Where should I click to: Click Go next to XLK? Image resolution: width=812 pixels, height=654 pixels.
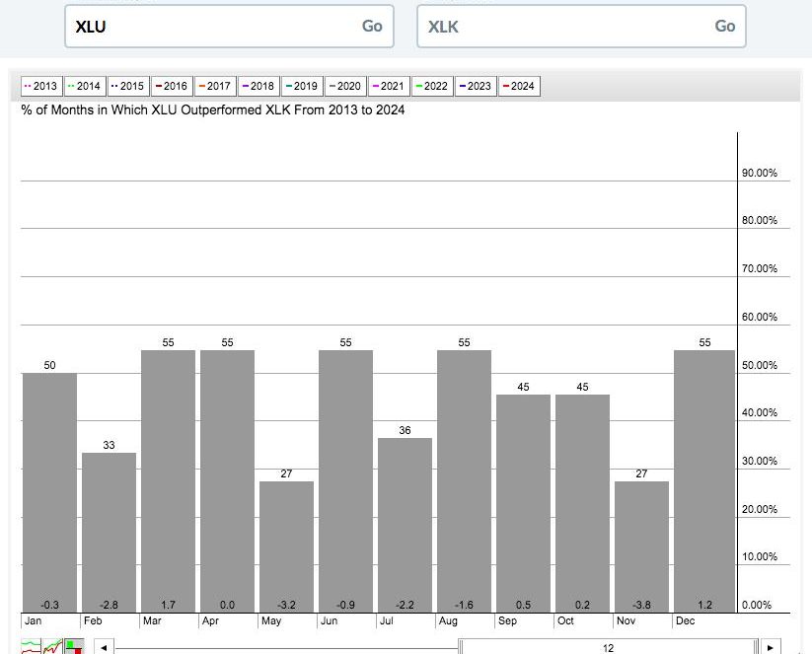(725, 26)
